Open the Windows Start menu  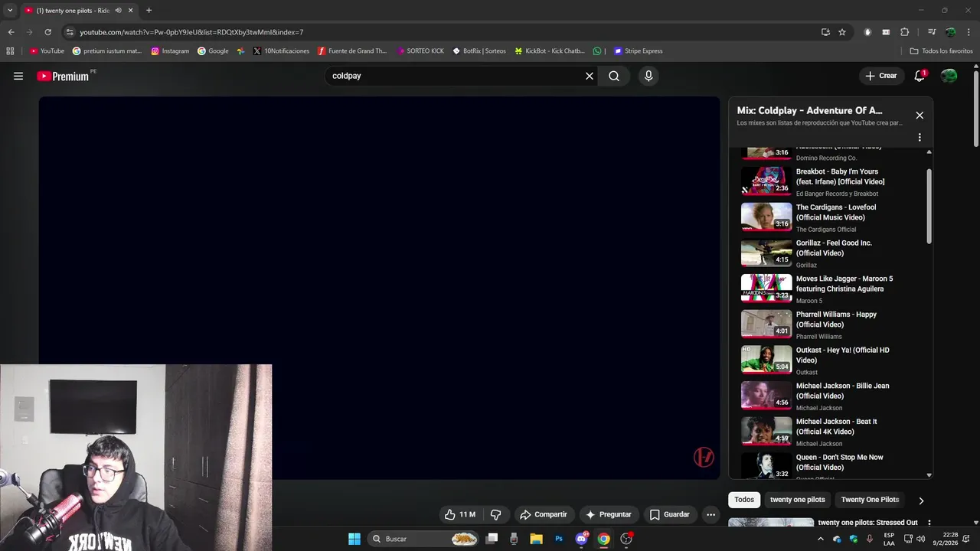click(354, 539)
